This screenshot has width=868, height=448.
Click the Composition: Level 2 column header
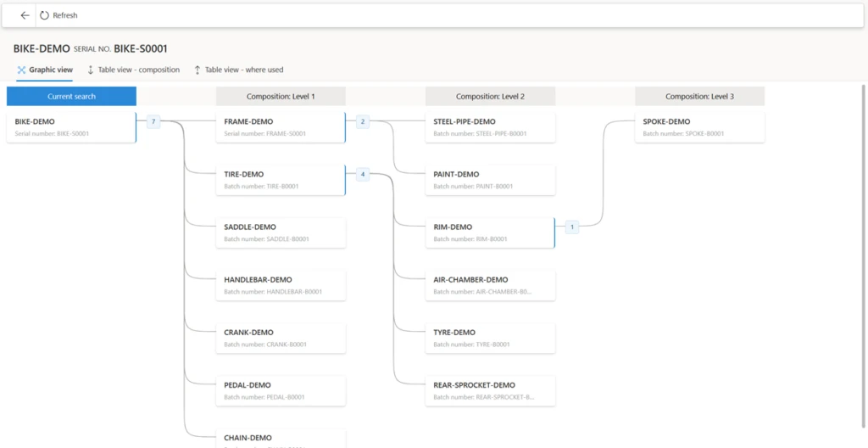tap(490, 96)
